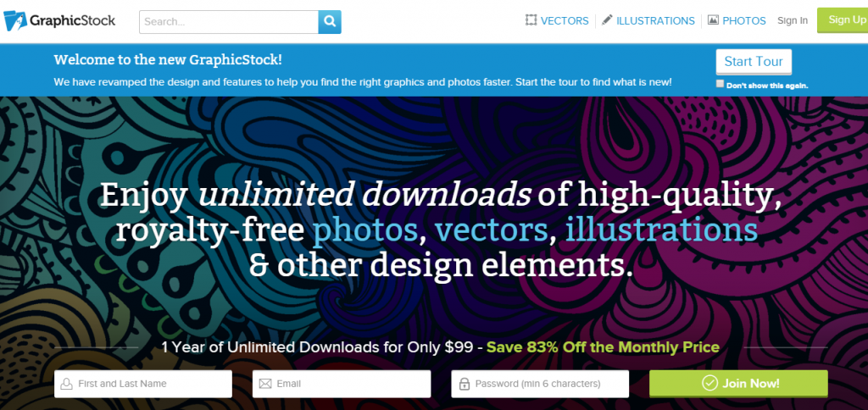Check the Don't show this again box
Image resolution: width=868 pixels, height=410 pixels.
[x=720, y=85]
